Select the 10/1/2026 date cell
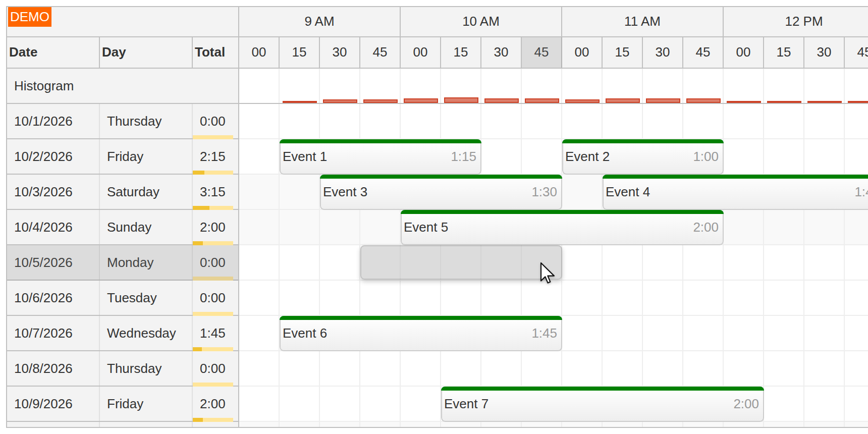Viewport: 868px width, 434px height. click(x=53, y=121)
